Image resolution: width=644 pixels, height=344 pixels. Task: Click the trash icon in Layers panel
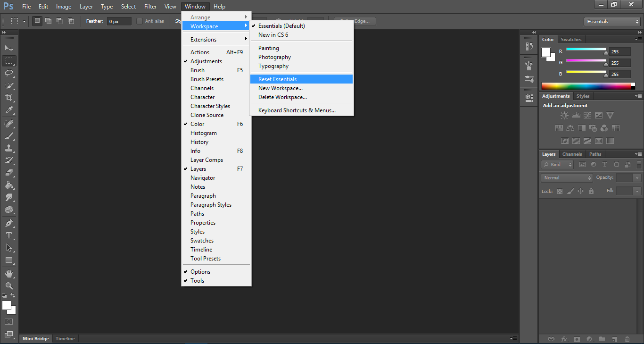(x=627, y=339)
